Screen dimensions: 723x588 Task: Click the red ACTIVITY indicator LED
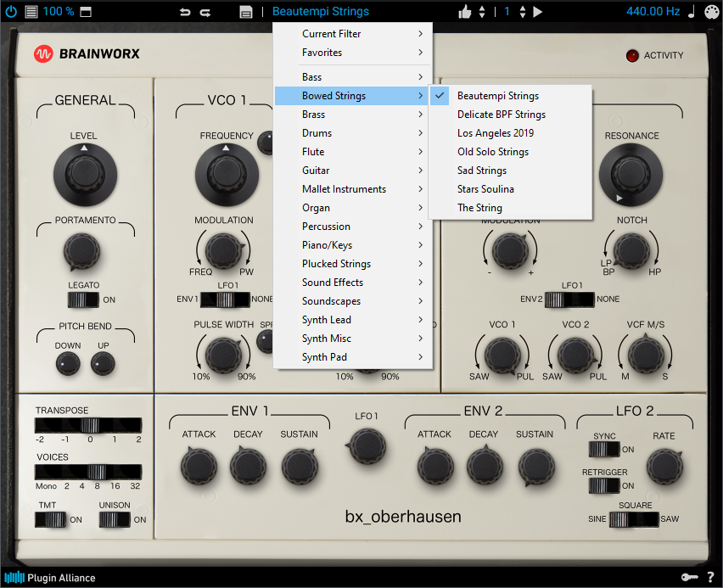[x=632, y=55]
